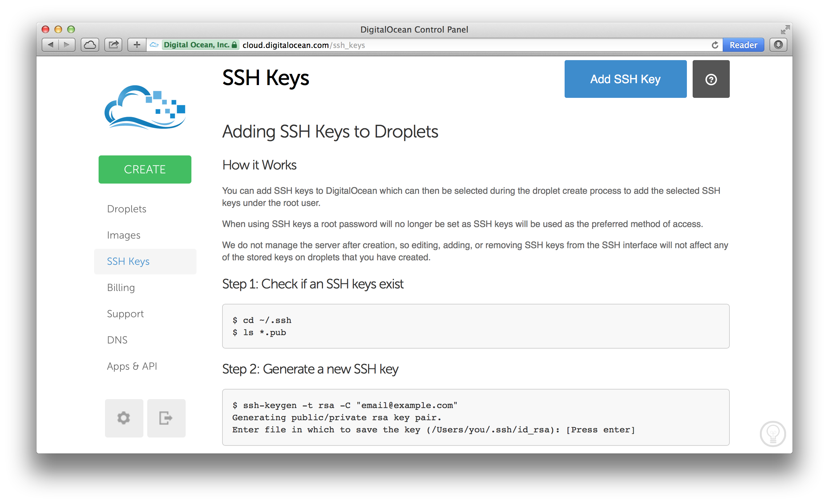
Task: Open the Safari downloads icon
Action: [x=778, y=45]
